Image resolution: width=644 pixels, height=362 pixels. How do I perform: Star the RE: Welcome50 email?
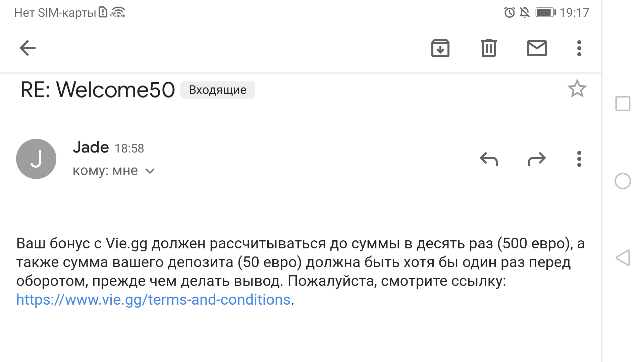click(577, 89)
